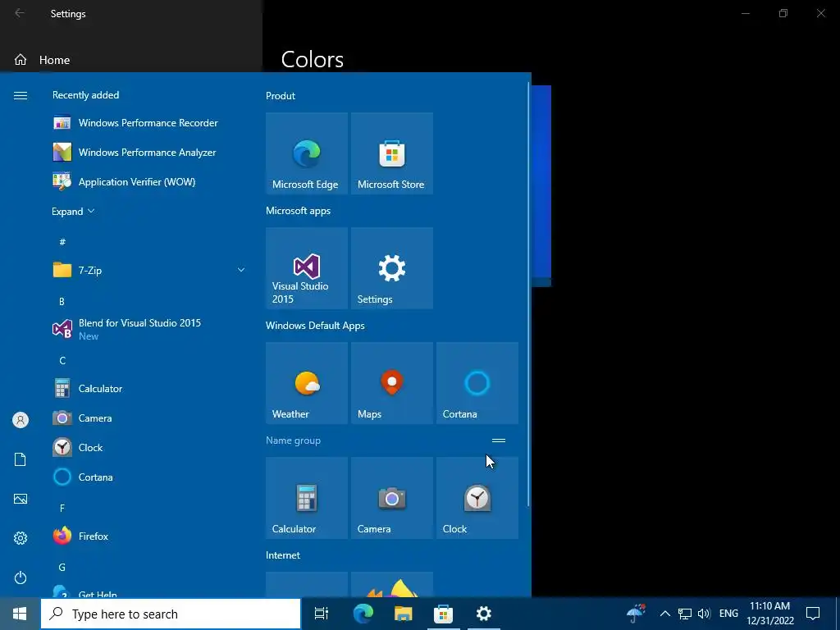Open Camera in the app list
Viewport: 840px width, 630px height.
pyautogui.click(x=148, y=418)
